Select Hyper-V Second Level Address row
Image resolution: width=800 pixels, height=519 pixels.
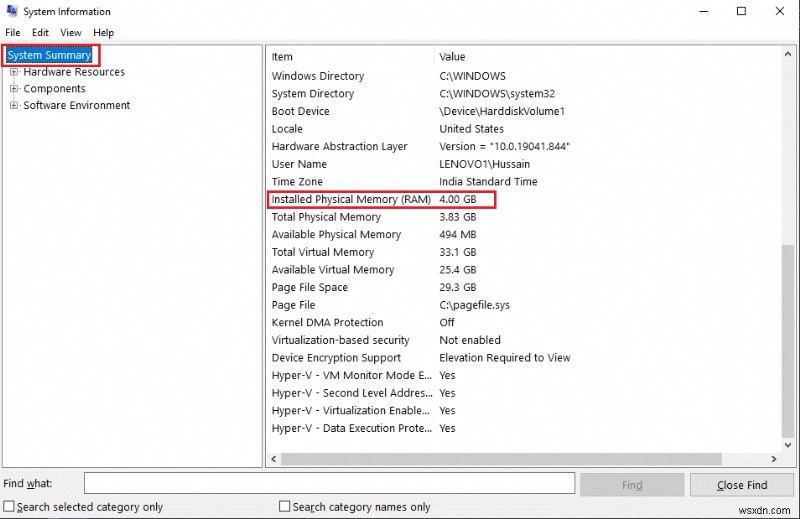coord(524,393)
